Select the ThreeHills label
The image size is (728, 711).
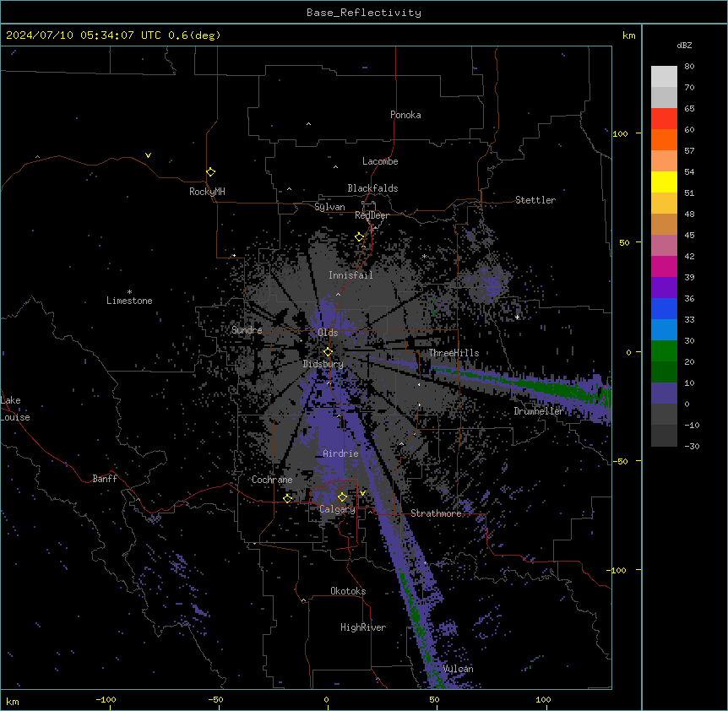(454, 353)
